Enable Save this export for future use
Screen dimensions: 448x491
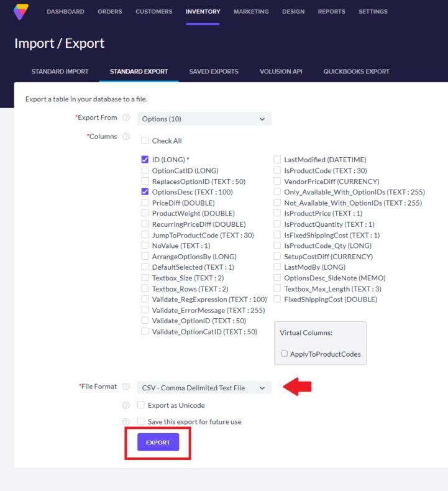(x=141, y=421)
